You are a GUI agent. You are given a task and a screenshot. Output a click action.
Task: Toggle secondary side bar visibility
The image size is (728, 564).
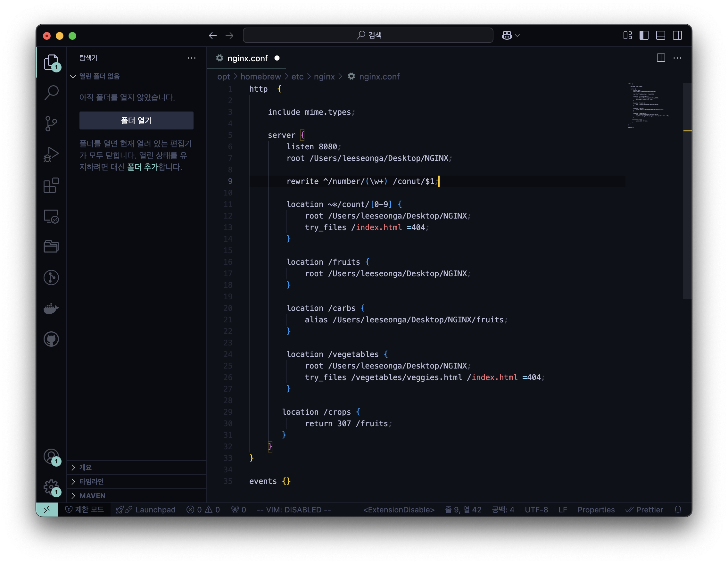677,35
